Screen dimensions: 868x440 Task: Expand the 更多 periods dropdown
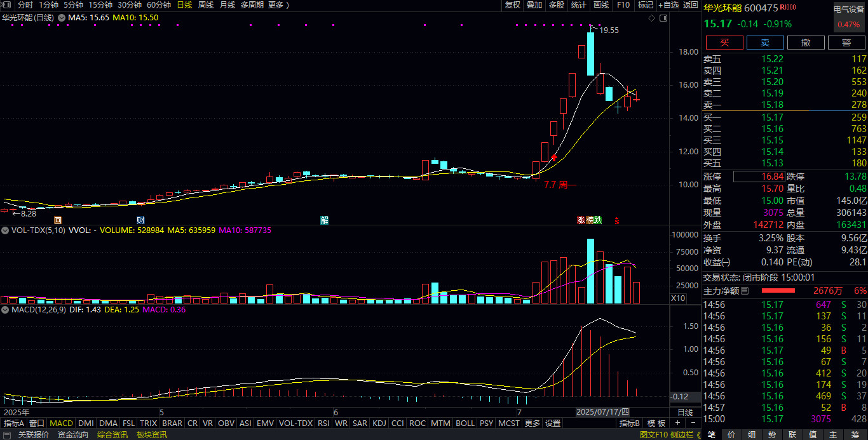278,5
